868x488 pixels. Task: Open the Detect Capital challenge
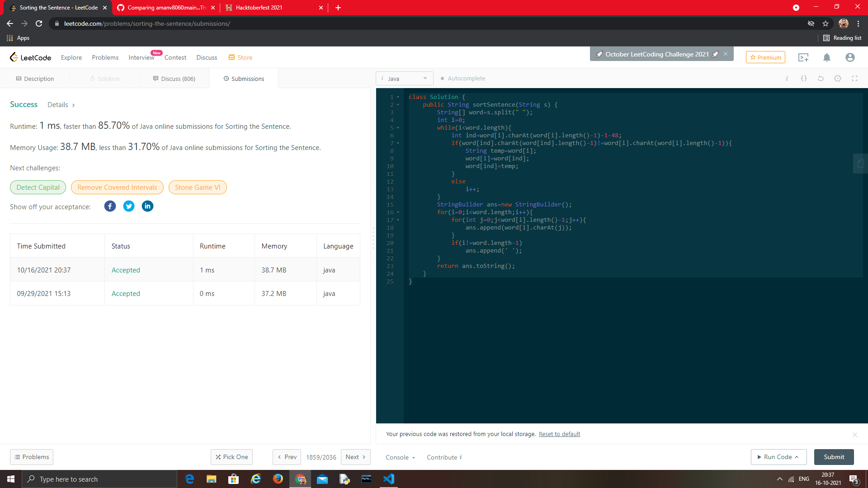pos(38,188)
